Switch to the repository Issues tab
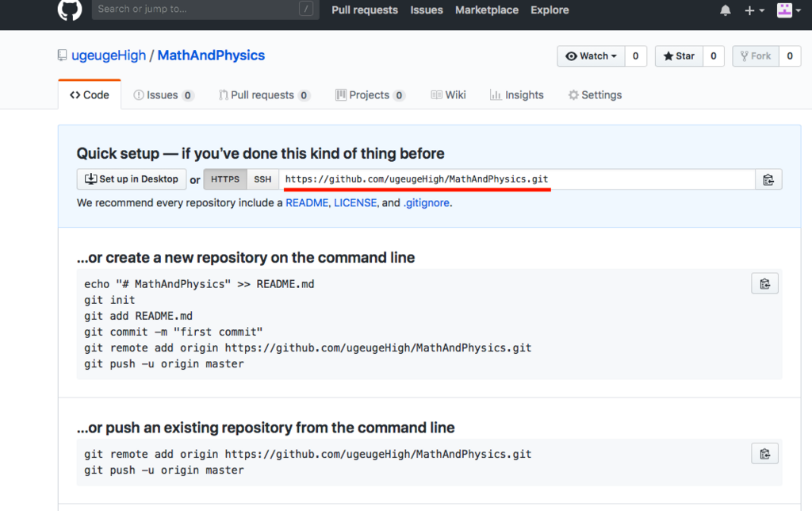 163,95
